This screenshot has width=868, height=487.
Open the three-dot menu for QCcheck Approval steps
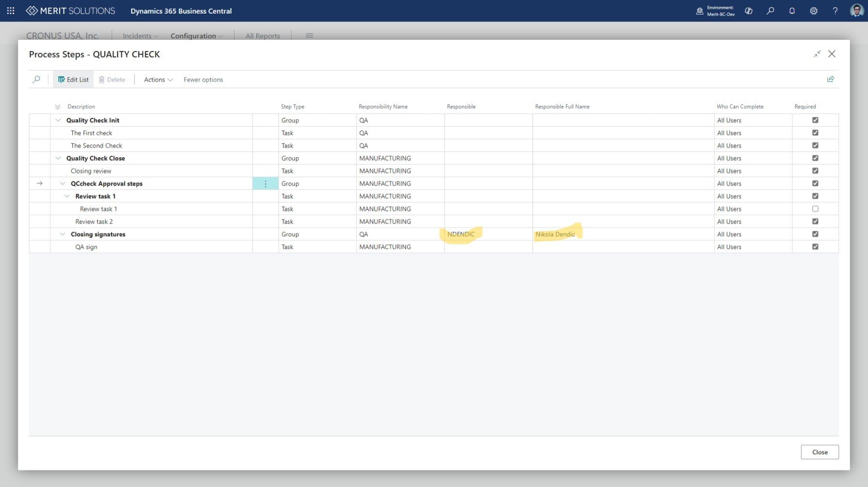[266, 184]
